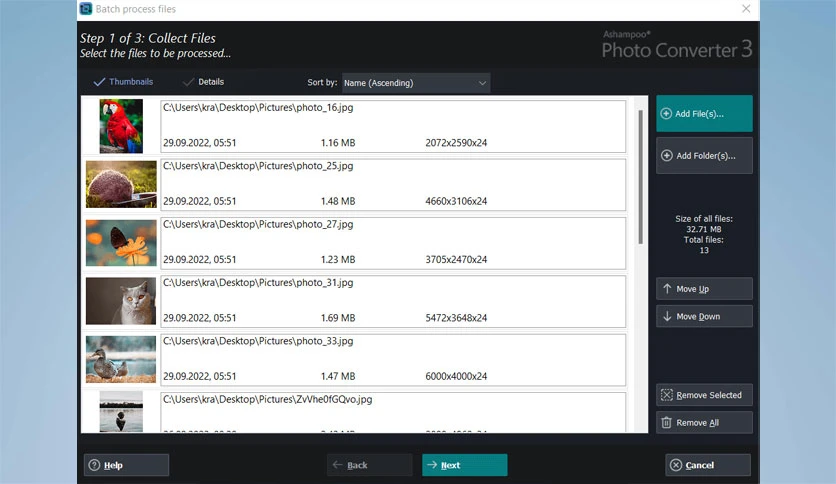Click the 1.69 MB file size
Viewport: 836px width, 484px height.
pos(338,318)
